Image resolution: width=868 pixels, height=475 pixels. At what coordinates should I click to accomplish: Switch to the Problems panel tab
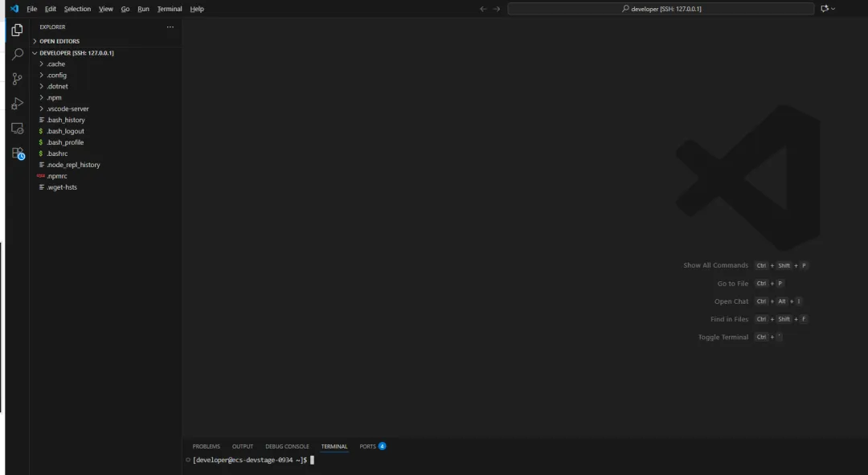206,446
